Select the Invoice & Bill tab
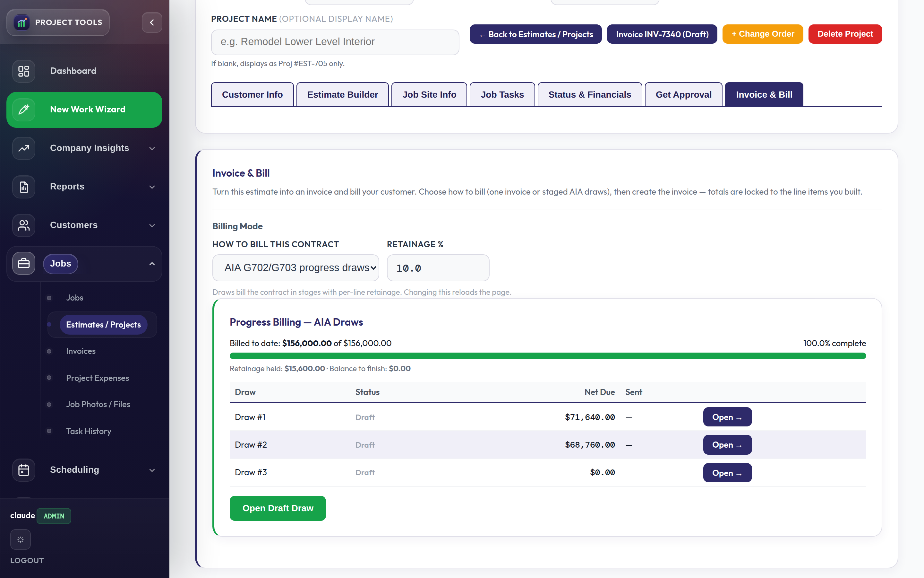Image resolution: width=924 pixels, height=578 pixels. [x=764, y=94]
